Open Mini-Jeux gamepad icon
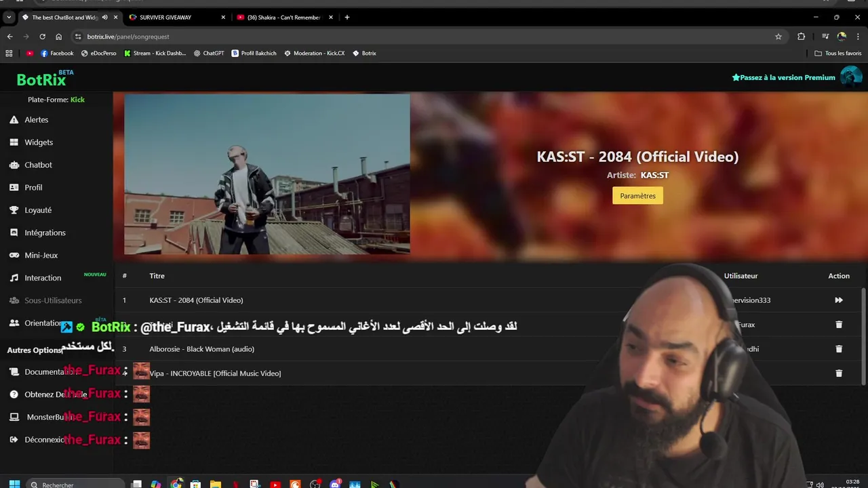868x488 pixels. tap(14, 256)
